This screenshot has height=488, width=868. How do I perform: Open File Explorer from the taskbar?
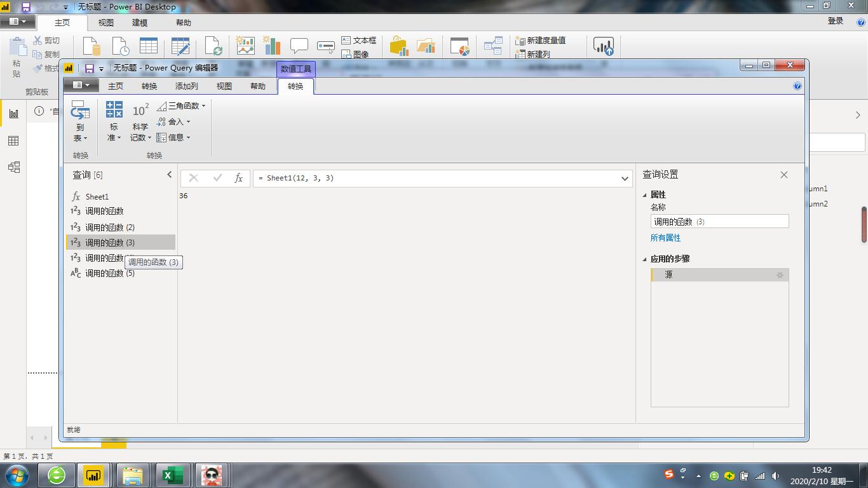tap(133, 475)
